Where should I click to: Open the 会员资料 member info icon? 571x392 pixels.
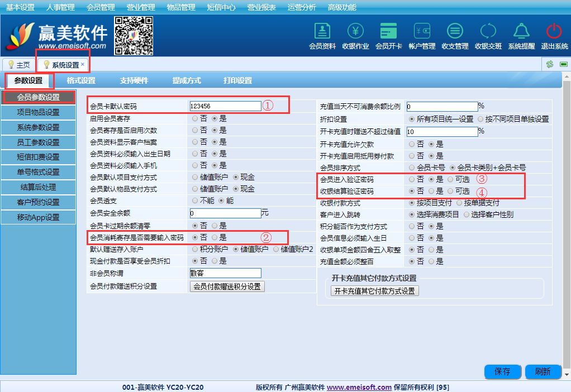[x=322, y=32]
